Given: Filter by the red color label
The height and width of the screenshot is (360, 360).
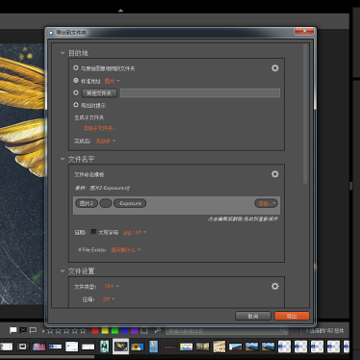Looking at the screenshot, I should point(95,330).
